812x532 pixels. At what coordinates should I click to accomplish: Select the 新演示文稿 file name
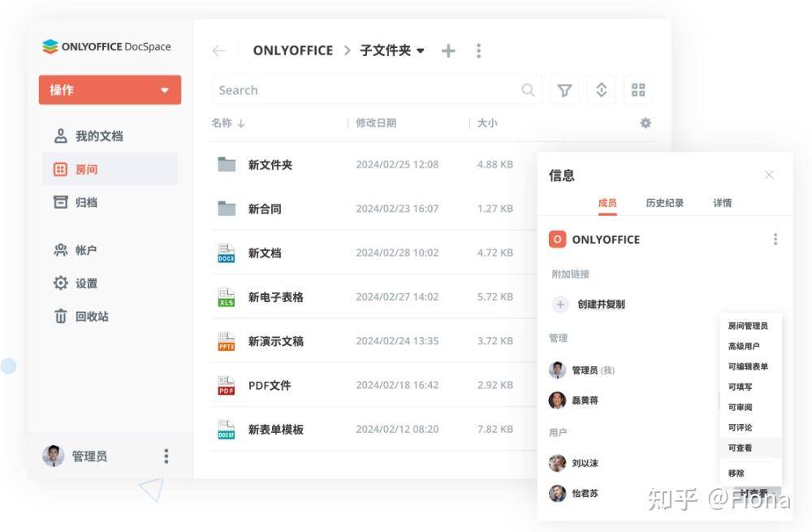click(275, 341)
